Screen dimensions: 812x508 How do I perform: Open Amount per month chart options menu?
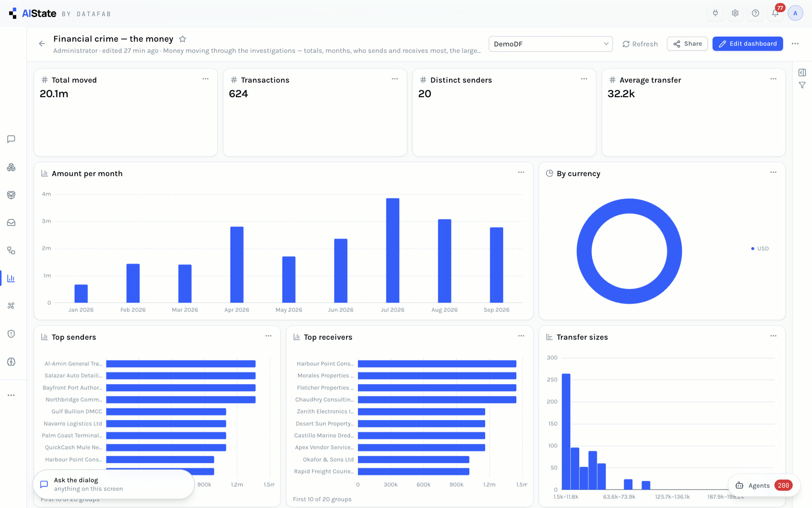pyautogui.click(x=521, y=173)
